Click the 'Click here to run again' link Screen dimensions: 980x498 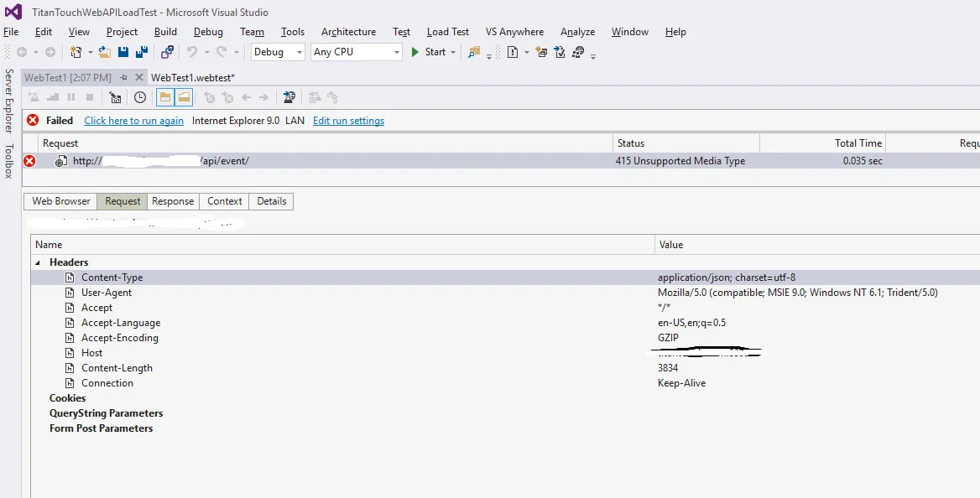[133, 121]
